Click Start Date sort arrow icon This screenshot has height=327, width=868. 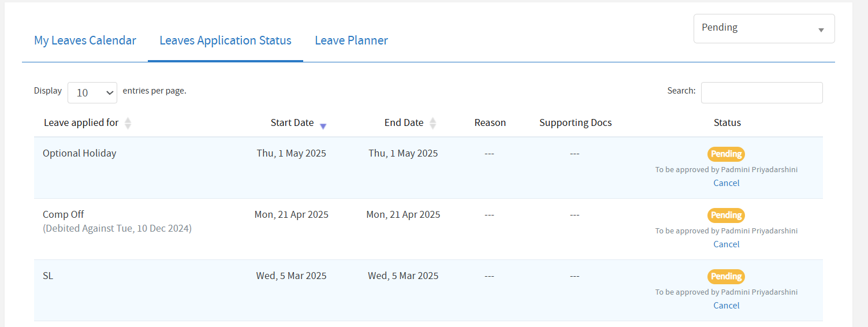point(323,126)
